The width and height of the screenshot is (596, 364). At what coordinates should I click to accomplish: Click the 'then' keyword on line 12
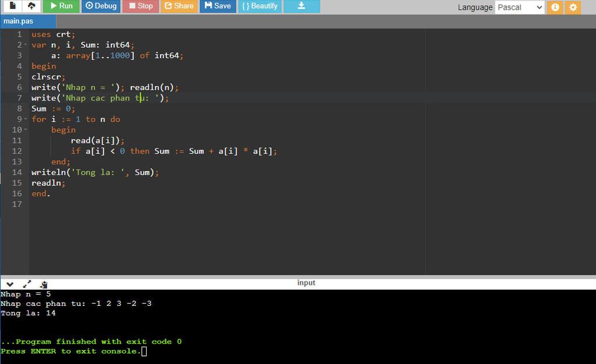click(140, 151)
